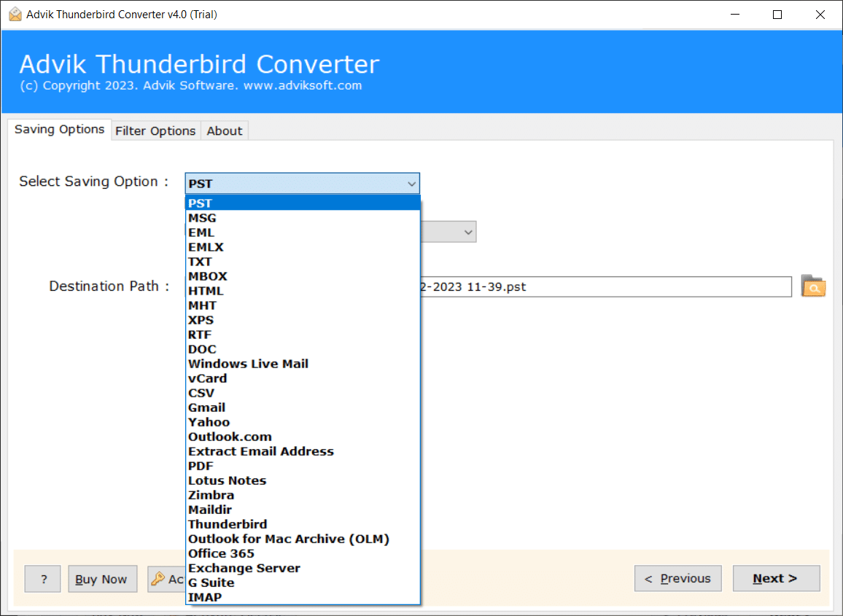This screenshot has height=616, width=843.
Task: Click the Destination Path text field
Action: pyautogui.click(x=605, y=286)
